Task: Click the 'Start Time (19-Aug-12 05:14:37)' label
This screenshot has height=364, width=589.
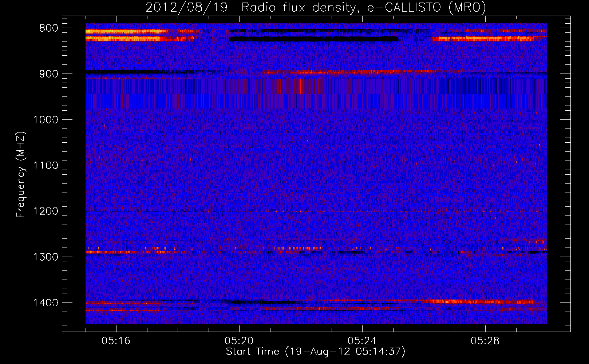Action: pyautogui.click(x=316, y=352)
